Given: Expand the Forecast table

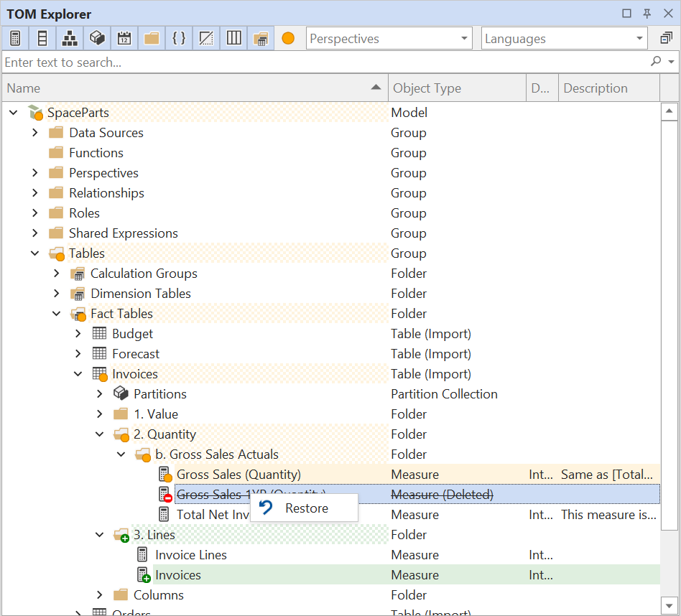Looking at the screenshot, I should click(78, 354).
